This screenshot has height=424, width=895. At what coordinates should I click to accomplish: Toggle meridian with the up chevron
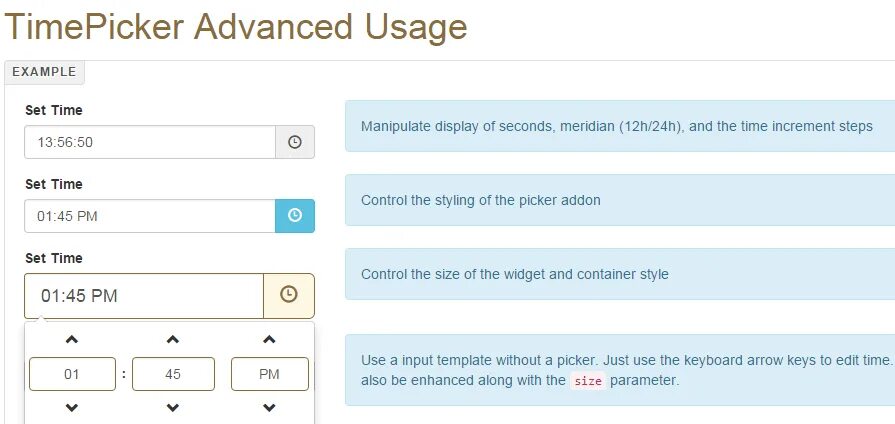tap(269, 340)
